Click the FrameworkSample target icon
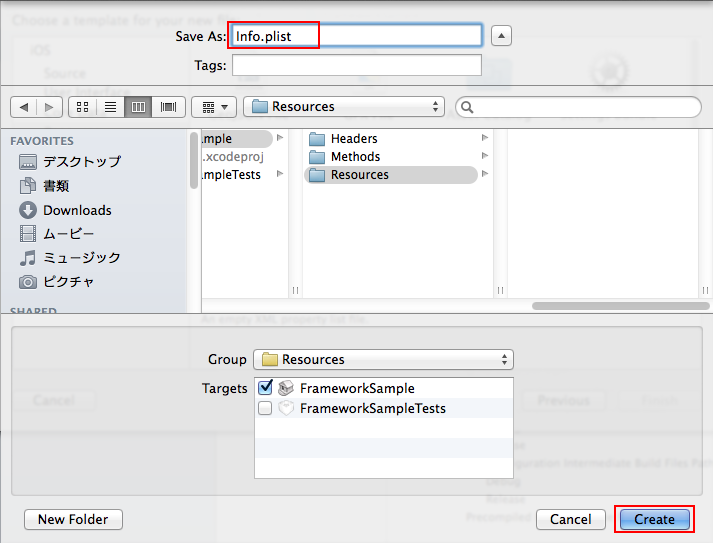This screenshot has width=713, height=543. 286,388
